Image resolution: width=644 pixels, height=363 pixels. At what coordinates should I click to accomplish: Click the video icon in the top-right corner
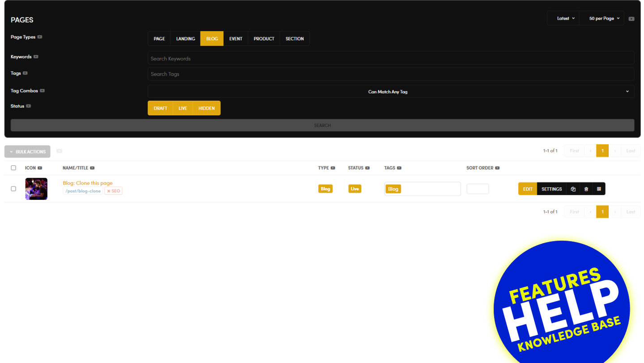coord(631,19)
